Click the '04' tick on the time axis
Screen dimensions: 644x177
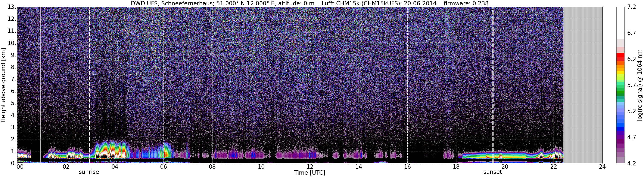[x=115, y=167]
